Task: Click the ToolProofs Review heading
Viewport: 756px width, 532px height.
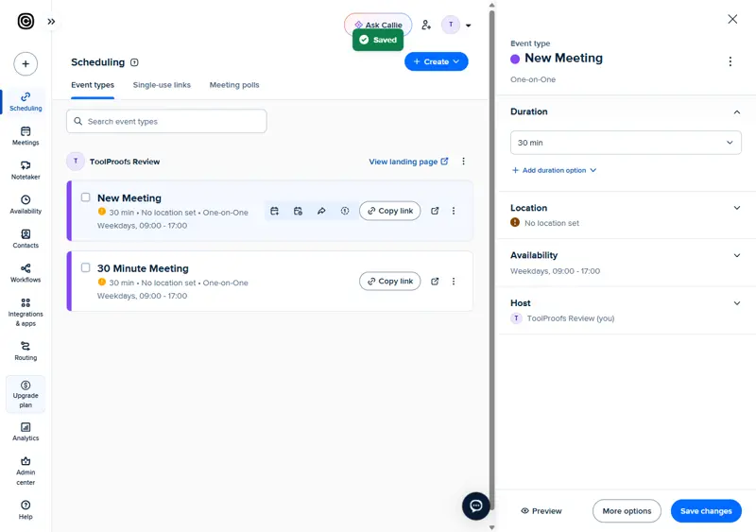Action: (x=125, y=162)
